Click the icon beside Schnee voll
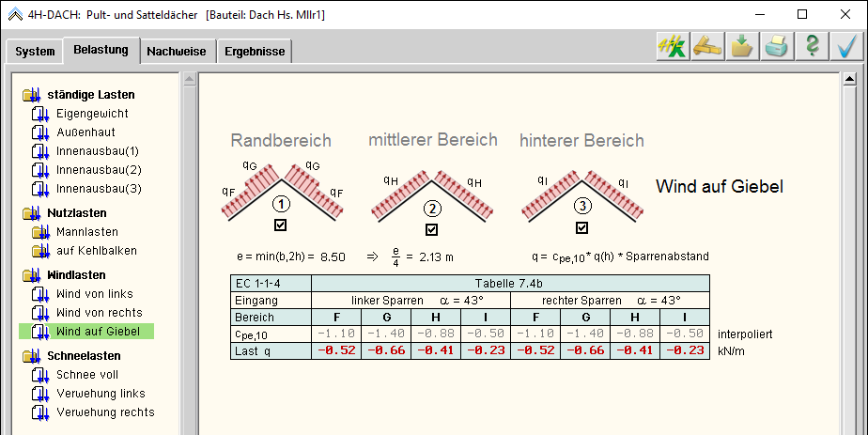The image size is (868, 435). (x=39, y=375)
